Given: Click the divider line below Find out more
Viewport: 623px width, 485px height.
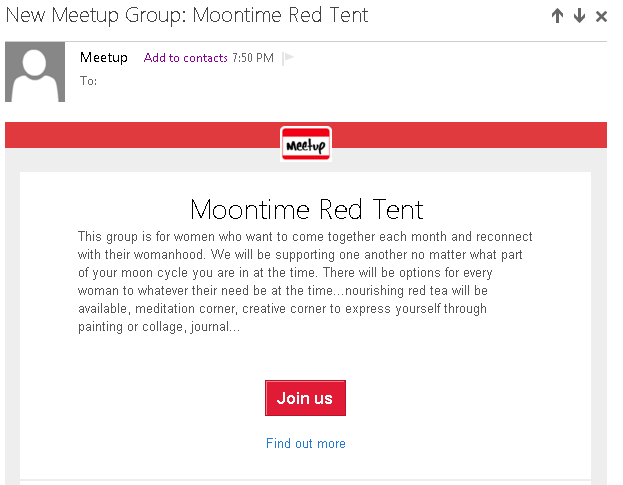Looking at the screenshot, I should coord(306,480).
